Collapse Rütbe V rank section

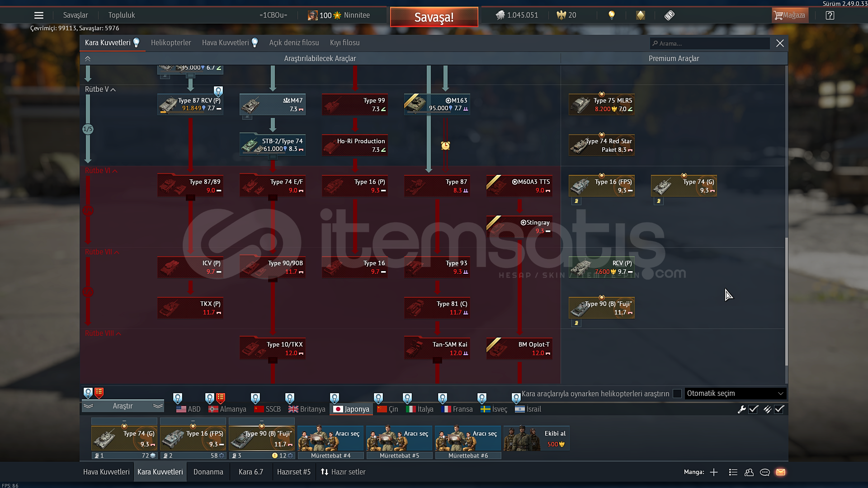coord(100,89)
